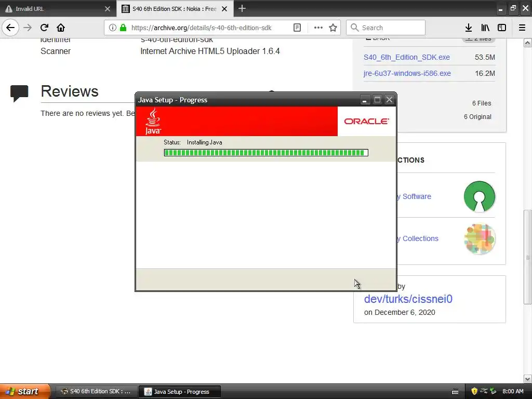Viewport: 532px width, 399px height.
Task: Go to the Firefox home page
Action: (61, 28)
